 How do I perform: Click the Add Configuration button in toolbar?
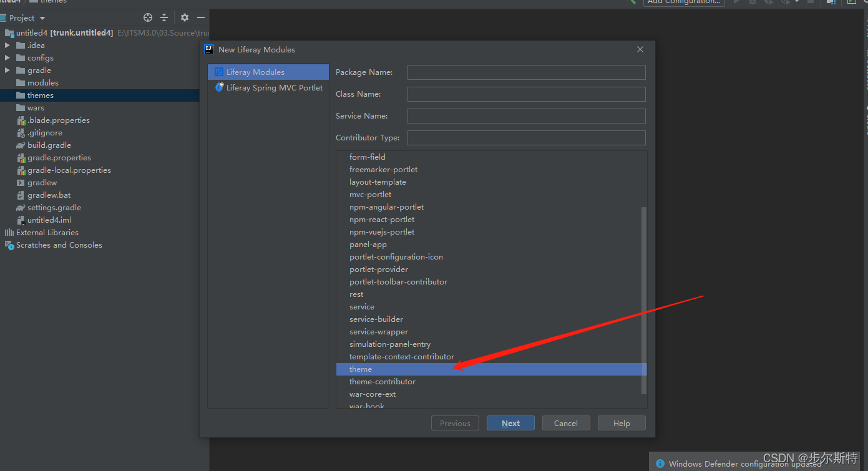(684, 2)
